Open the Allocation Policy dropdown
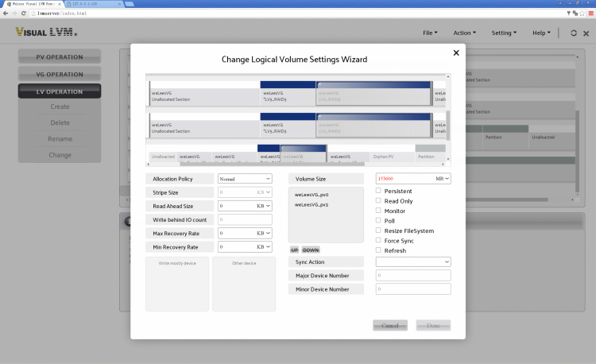The image size is (596, 364). click(245, 179)
